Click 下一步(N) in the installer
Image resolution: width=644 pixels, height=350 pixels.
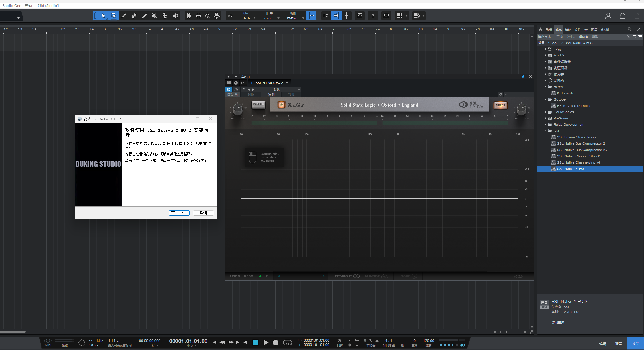[179, 213]
